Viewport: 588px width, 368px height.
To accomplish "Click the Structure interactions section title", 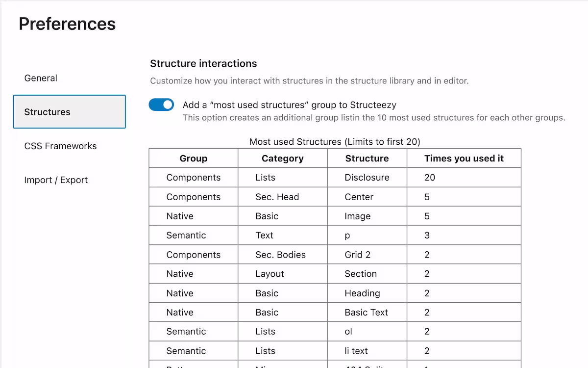I will click(x=203, y=63).
